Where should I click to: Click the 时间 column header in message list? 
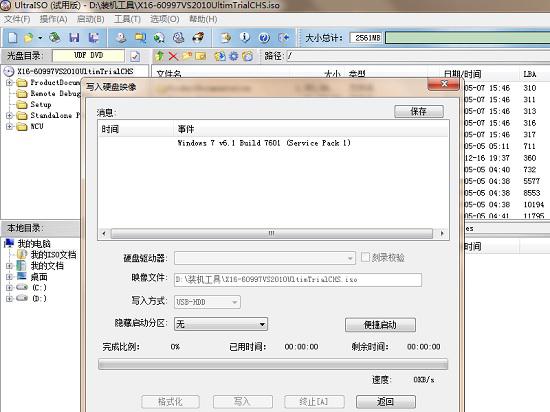click(136, 129)
